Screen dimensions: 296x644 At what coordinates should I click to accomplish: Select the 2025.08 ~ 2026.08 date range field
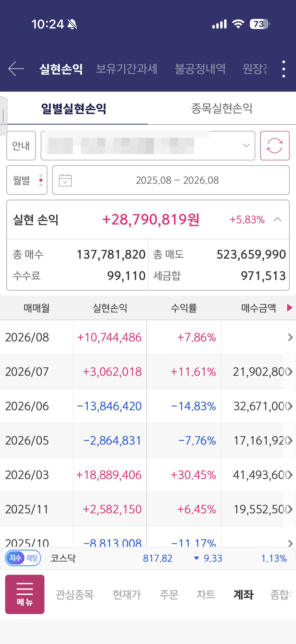171,180
